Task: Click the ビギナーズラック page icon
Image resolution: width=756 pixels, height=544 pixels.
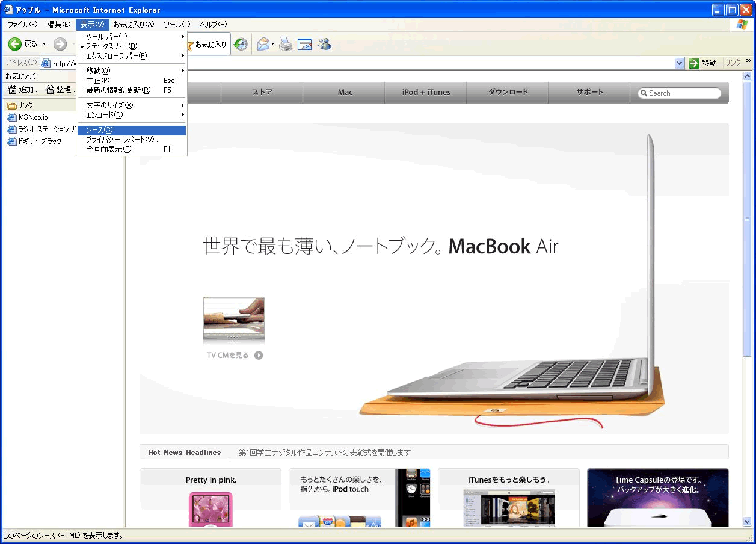Action: [11, 141]
